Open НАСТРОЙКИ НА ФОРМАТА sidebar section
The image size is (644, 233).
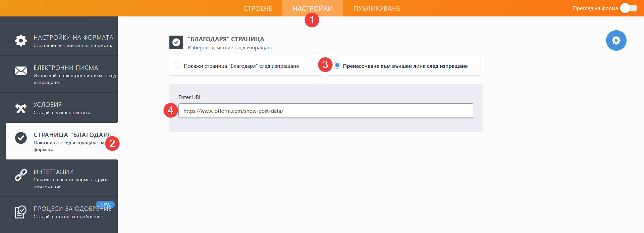pyautogui.click(x=59, y=41)
